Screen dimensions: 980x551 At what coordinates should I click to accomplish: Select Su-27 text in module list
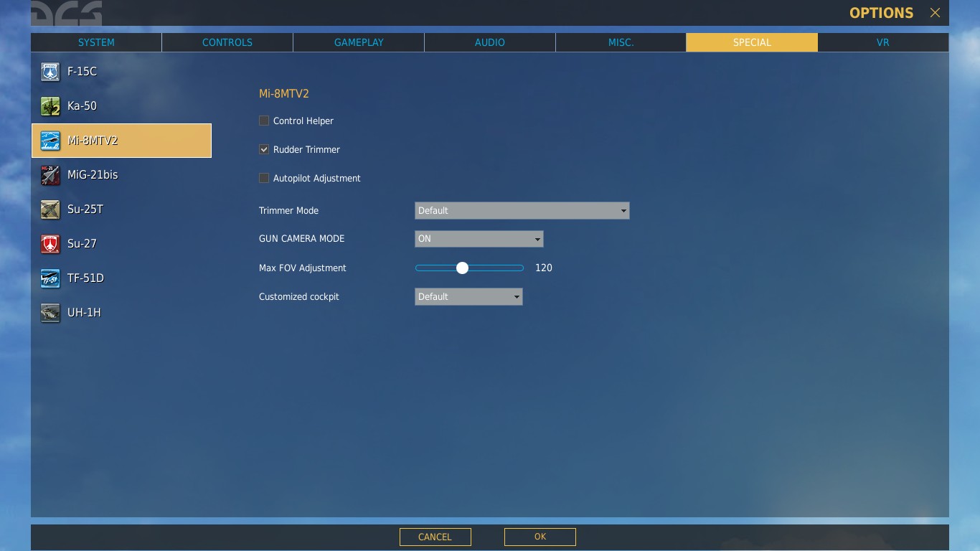[82, 244]
